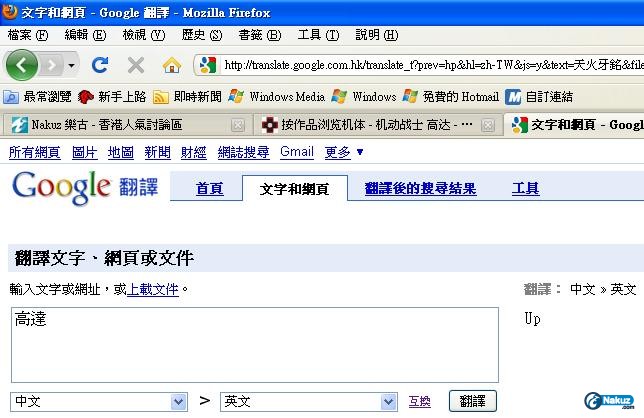The width and height of the screenshot is (644, 418).
Task: Open the 書籤 (B) menu
Action: 260,35
